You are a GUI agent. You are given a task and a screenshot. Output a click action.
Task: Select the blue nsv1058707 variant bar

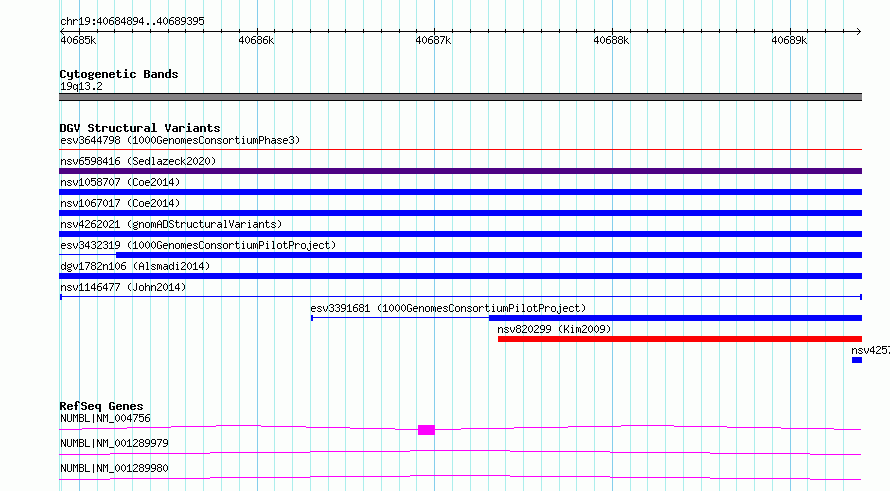(460, 192)
